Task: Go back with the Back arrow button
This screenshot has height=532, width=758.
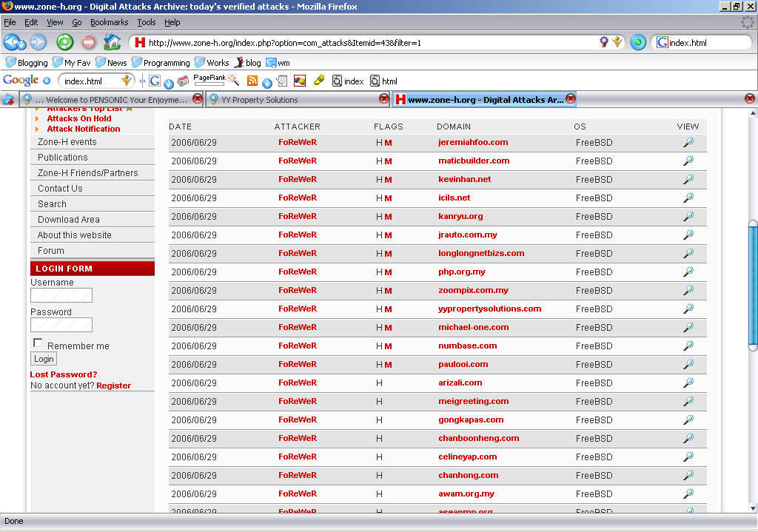Action: coord(12,42)
